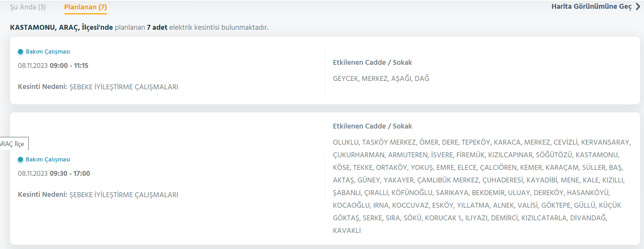Click the bold 7 adet outage count
The image size is (644, 249).
click(x=157, y=27)
